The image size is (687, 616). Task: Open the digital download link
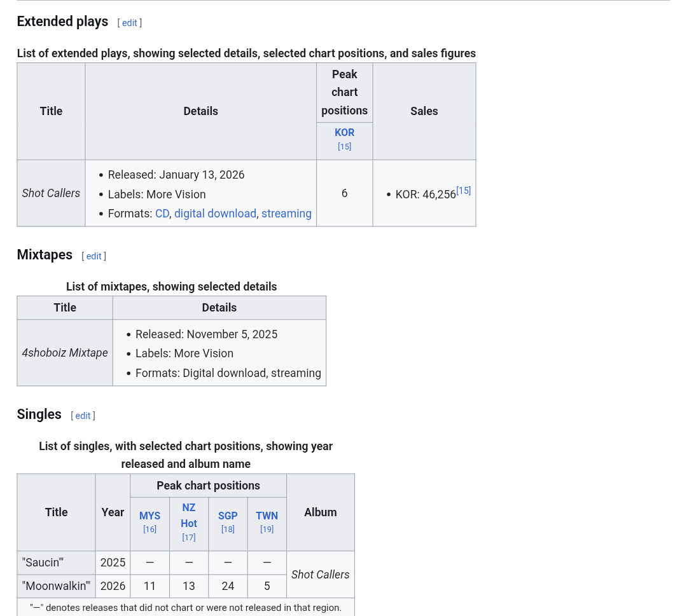click(x=215, y=213)
